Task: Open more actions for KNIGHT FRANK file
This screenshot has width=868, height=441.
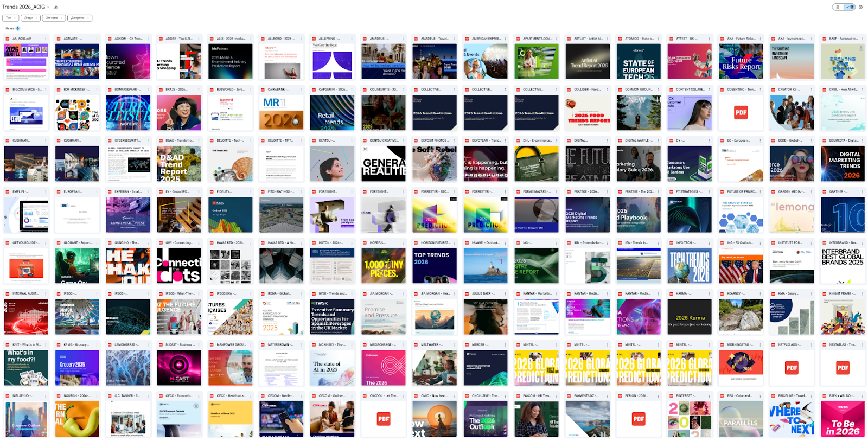Action: [863, 293]
